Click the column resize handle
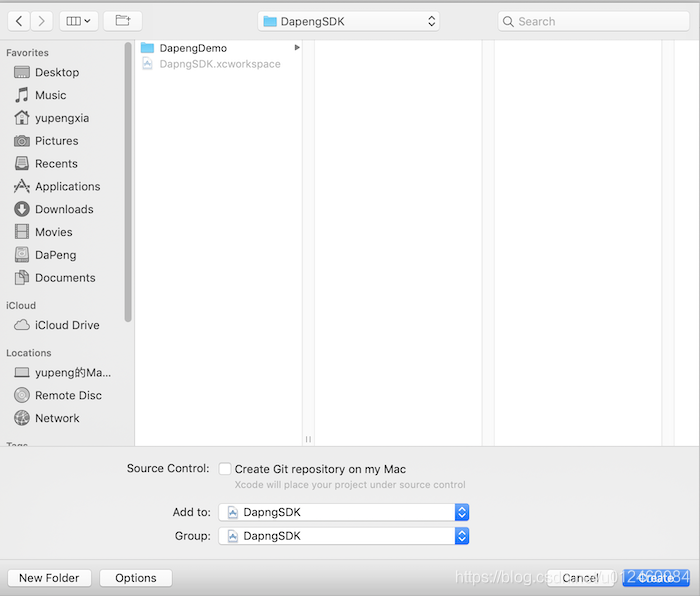 click(x=308, y=439)
